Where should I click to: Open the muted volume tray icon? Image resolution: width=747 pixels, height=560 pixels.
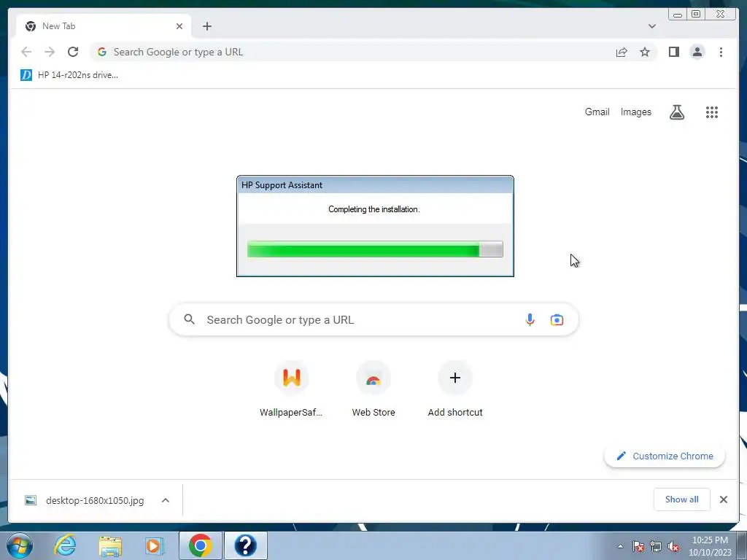coord(673,546)
